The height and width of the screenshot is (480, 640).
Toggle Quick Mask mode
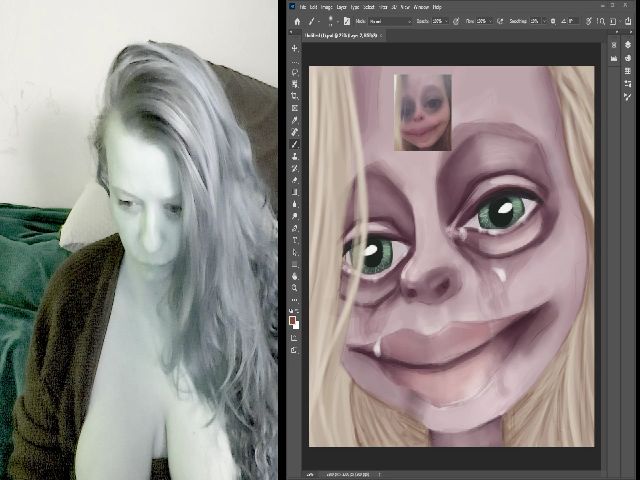(294, 338)
